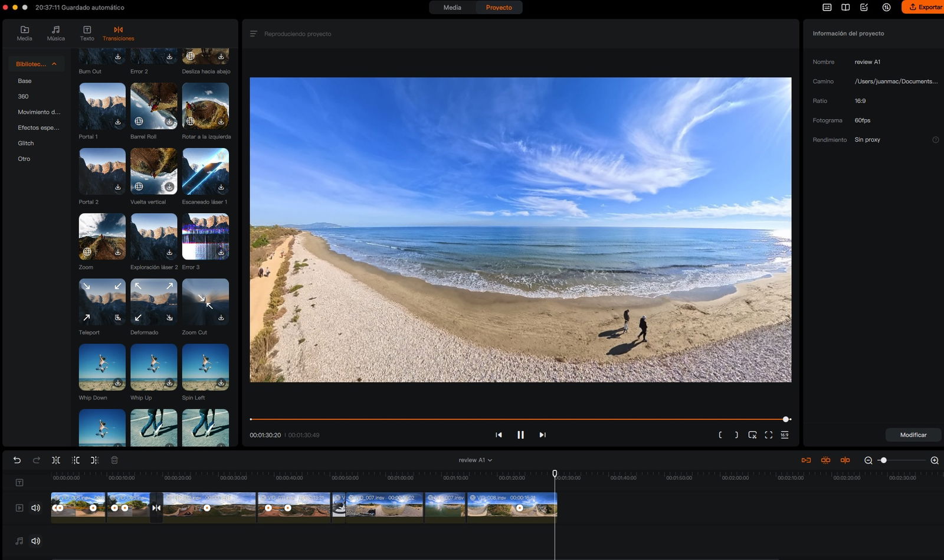Screen dimensions: 944x560
Task: Pause playback with the pause button
Action: [x=520, y=435]
